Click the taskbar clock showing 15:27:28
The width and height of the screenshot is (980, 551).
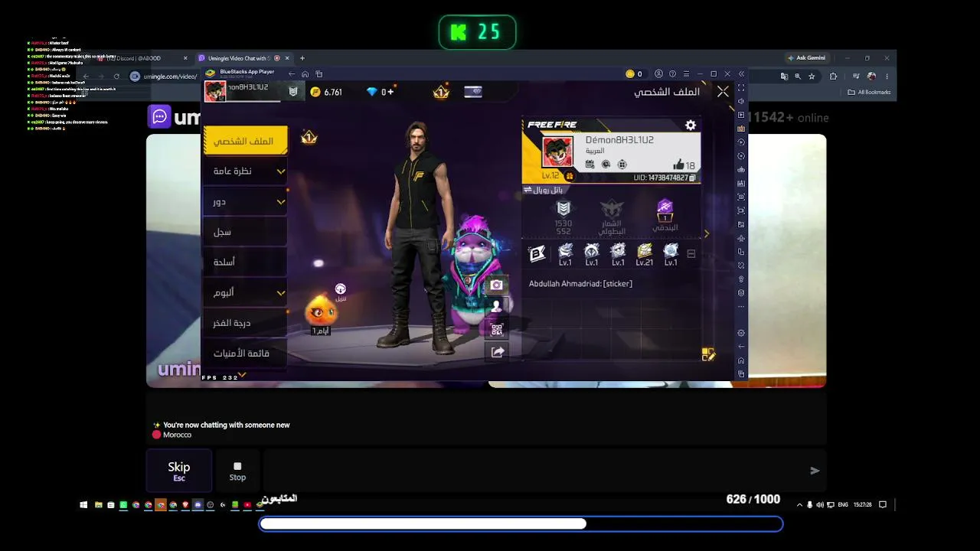click(862, 505)
